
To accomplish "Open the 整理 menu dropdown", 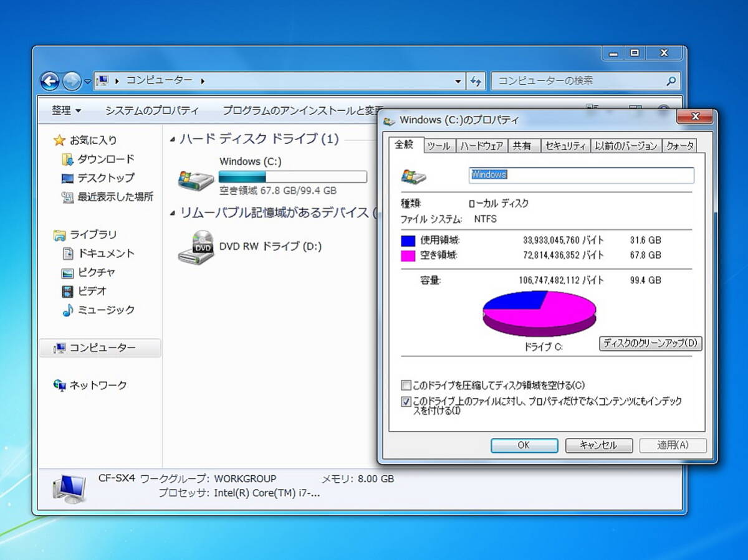I will 66,110.
